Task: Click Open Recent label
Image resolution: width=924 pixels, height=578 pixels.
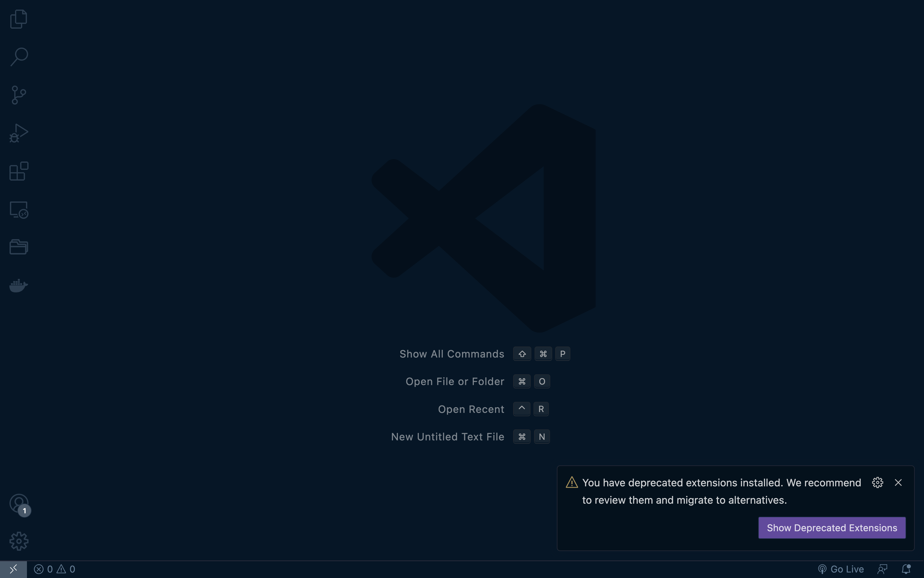Action: click(x=471, y=410)
